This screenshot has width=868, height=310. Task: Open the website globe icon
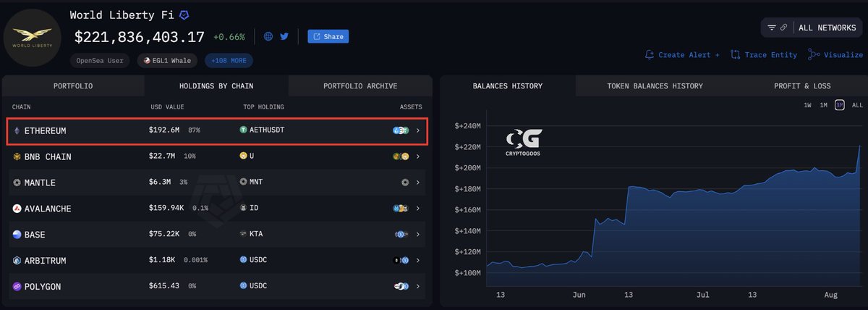268,36
